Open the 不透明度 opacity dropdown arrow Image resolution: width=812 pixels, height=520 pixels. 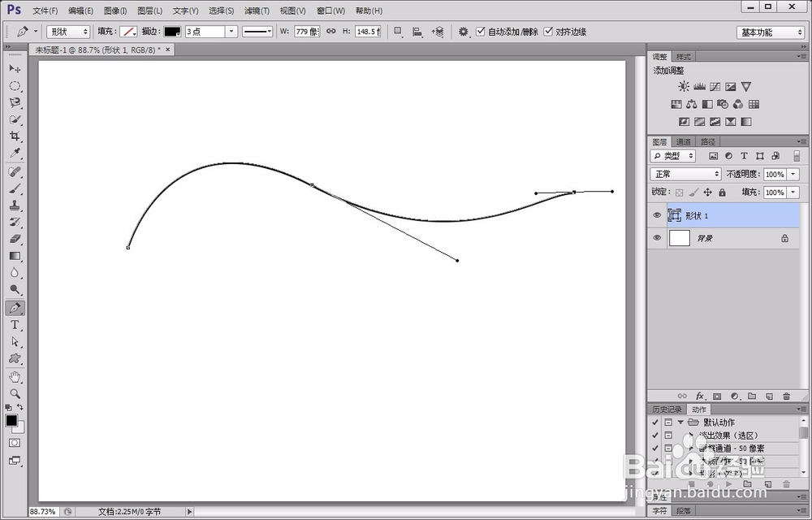point(793,175)
